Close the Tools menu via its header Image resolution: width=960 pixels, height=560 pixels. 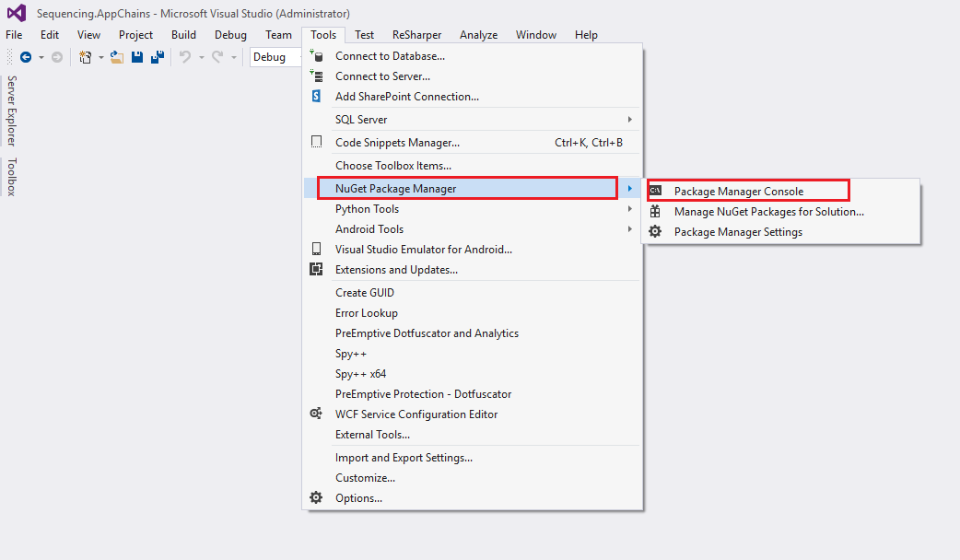click(x=323, y=35)
